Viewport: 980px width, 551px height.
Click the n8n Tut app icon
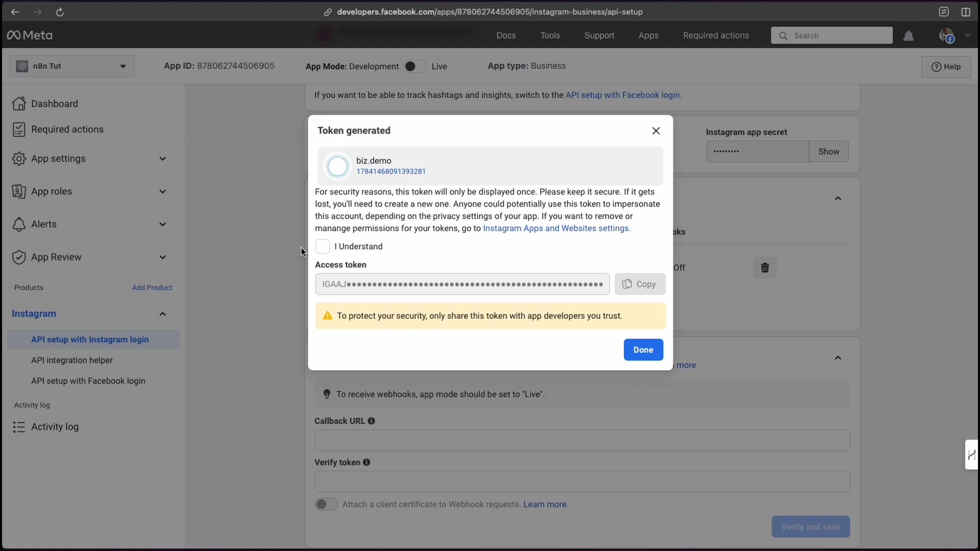pyautogui.click(x=22, y=66)
